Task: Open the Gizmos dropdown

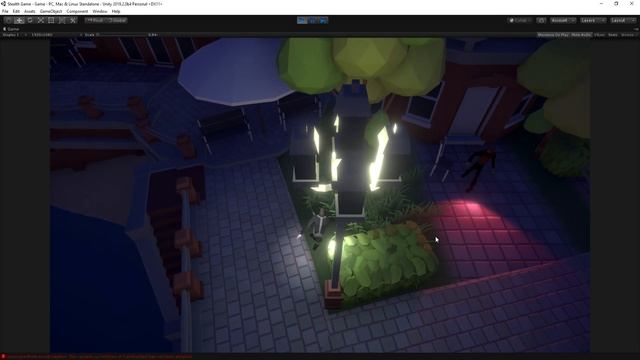Action: tap(629, 35)
